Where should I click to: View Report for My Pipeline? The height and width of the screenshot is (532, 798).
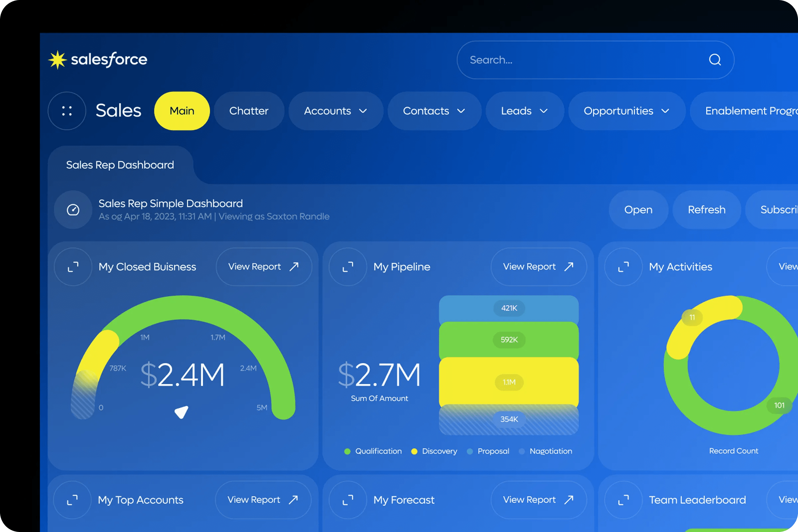pos(538,267)
